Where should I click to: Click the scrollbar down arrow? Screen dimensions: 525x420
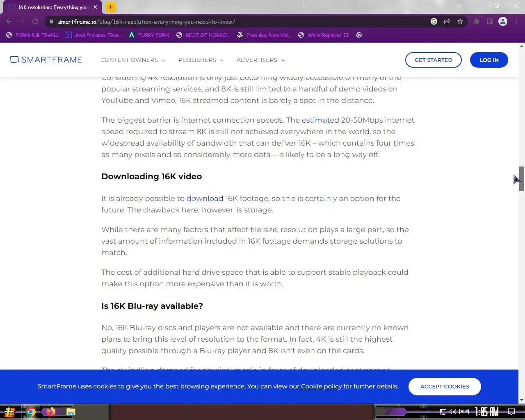(521, 400)
